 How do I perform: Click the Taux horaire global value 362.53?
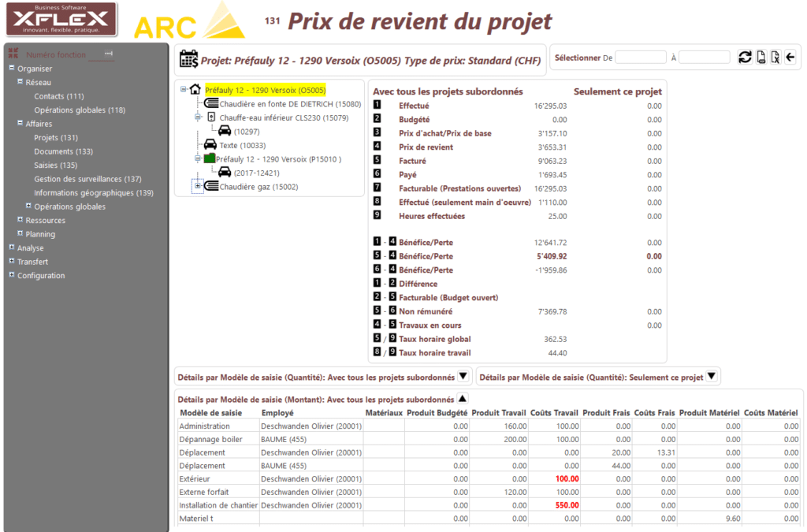[556, 339]
